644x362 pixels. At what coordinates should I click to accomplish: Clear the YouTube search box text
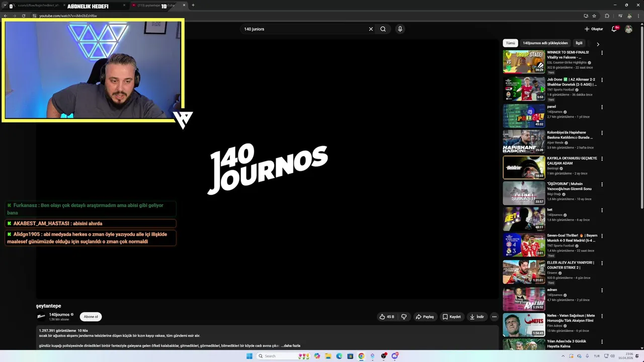371,29
